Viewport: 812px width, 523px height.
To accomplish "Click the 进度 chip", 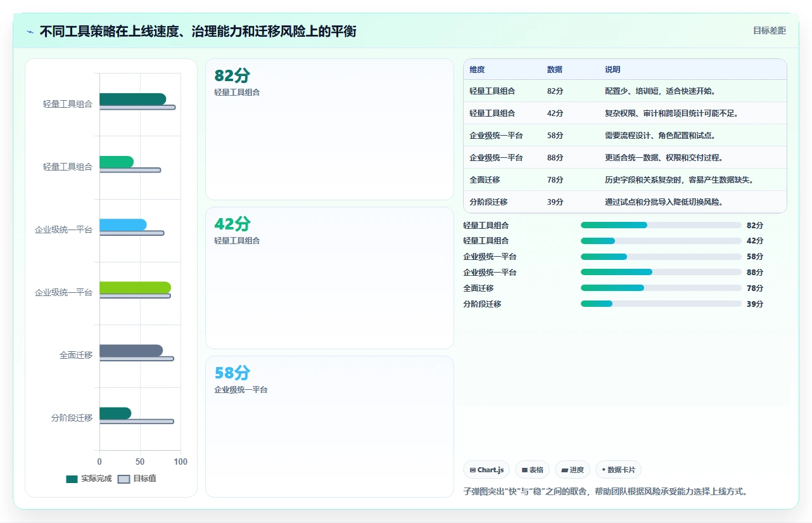I will click(x=572, y=470).
